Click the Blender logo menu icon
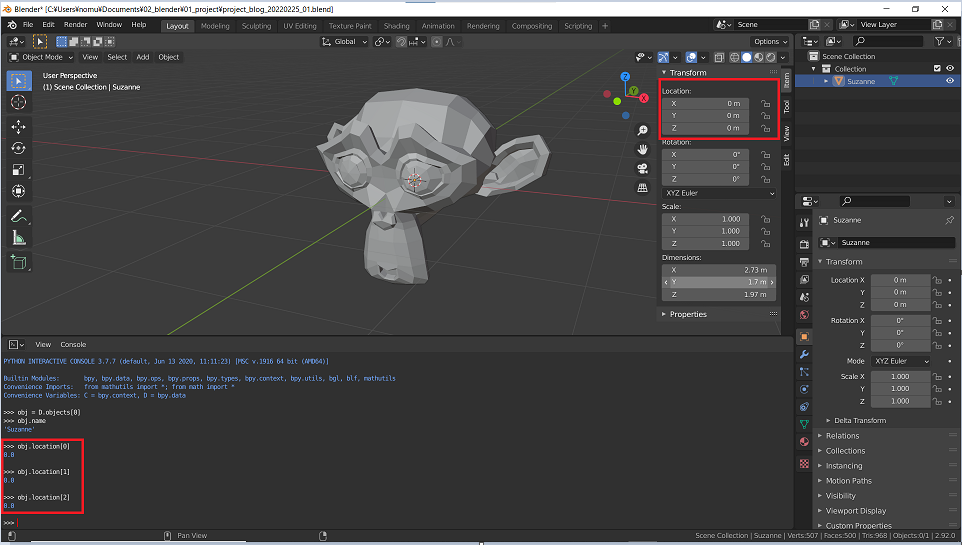 click(12, 25)
